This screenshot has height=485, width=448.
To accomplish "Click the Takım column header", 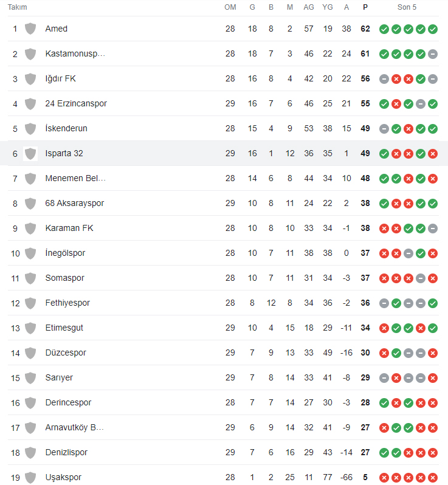I will [18, 7].
